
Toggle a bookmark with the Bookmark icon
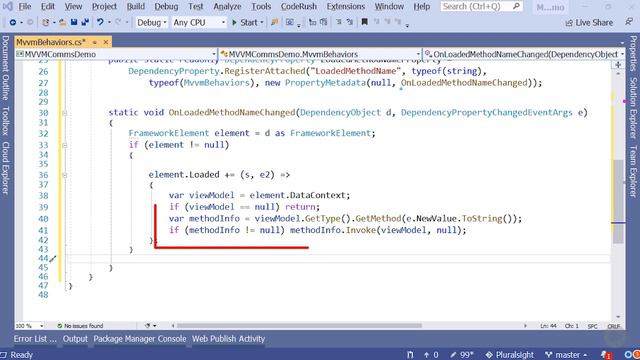[x=364, y=22]
